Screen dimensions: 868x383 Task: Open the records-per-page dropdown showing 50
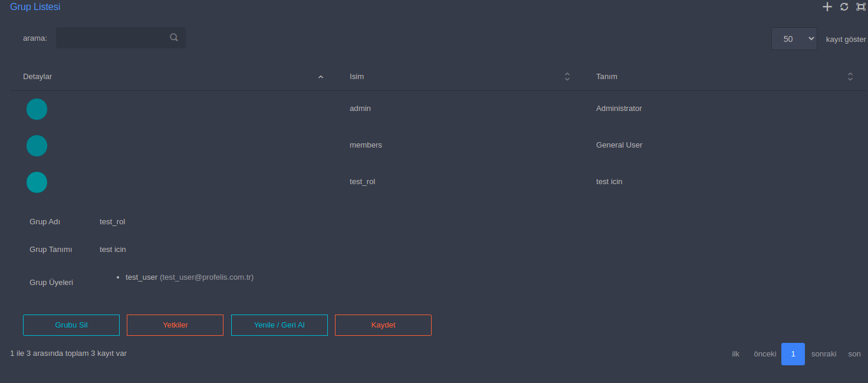[794, 39]
